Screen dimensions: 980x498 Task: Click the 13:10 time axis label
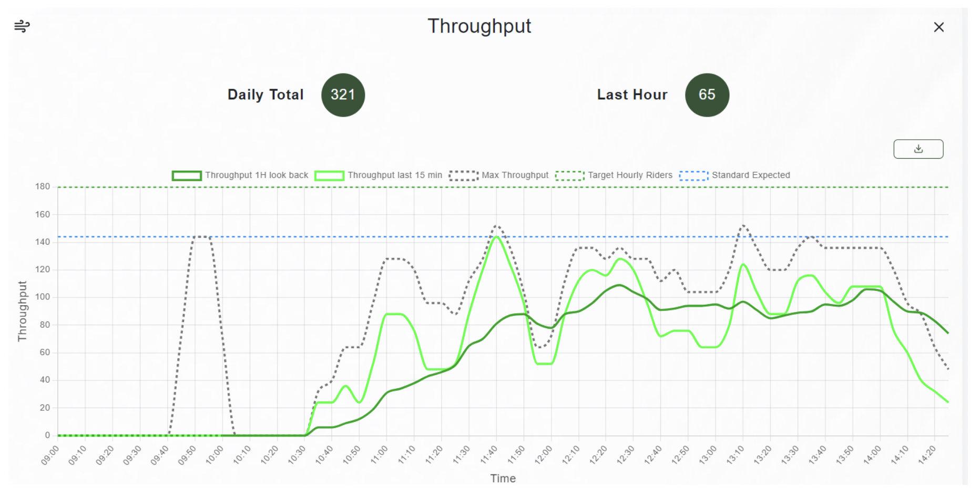(736, 455)
